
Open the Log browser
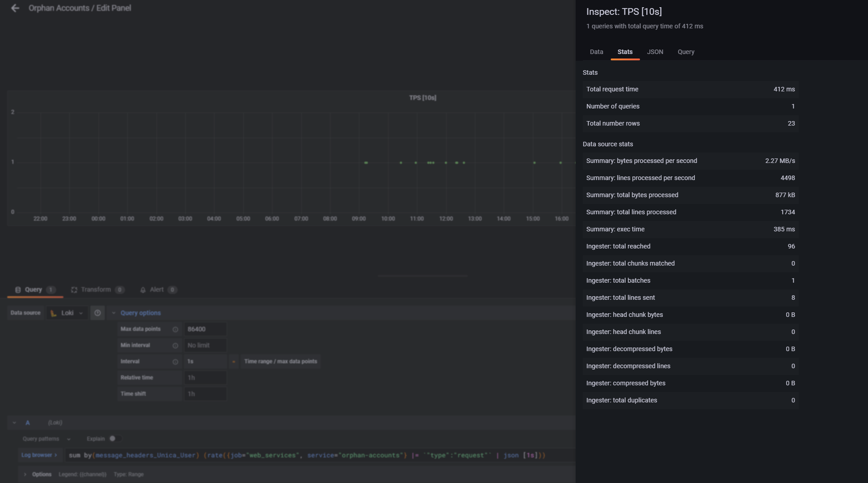tap(40, 455)
